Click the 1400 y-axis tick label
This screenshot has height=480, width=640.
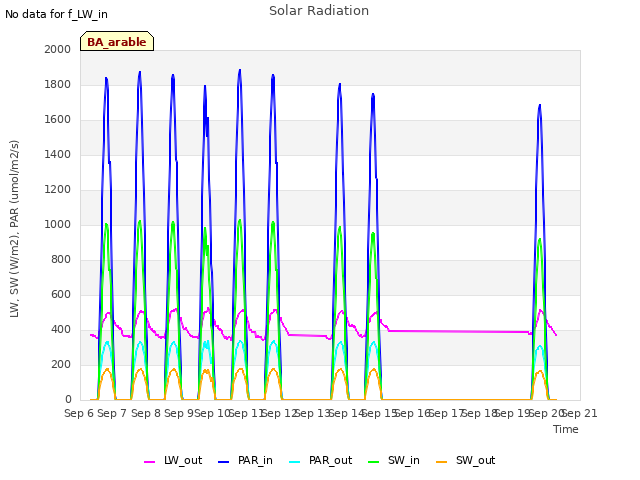[58, 154]
